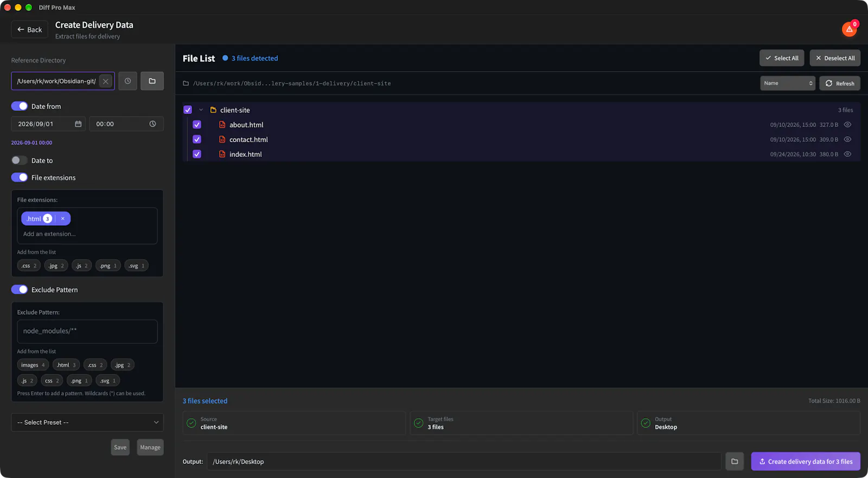
Task: Click the Target files check icon
Action: [x=418, y=423]
